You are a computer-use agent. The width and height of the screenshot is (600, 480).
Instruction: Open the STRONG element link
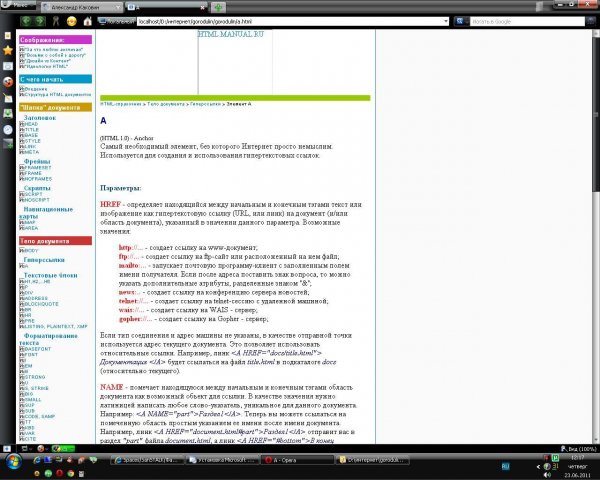pyautogui.click(x=34, y=377)
